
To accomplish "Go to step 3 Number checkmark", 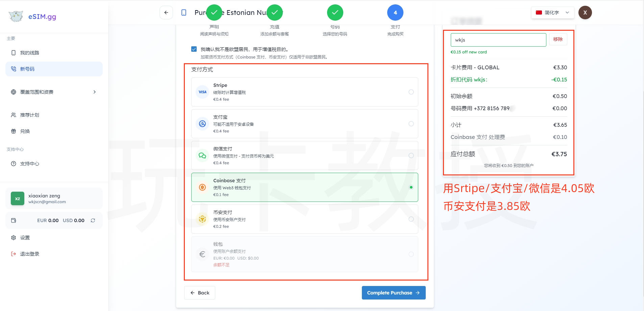I will click(335, 13).
